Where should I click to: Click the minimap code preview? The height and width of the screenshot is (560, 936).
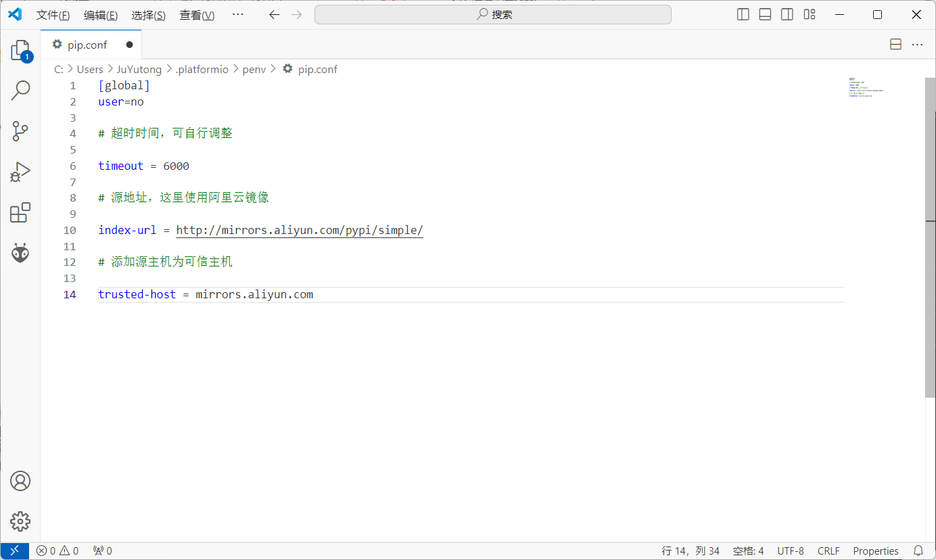point(866,87)
